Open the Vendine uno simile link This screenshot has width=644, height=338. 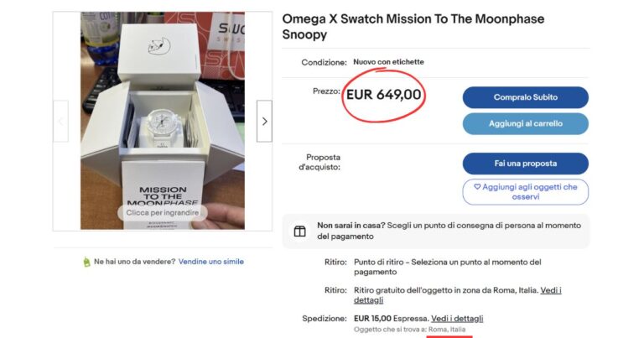pos(211,262)
